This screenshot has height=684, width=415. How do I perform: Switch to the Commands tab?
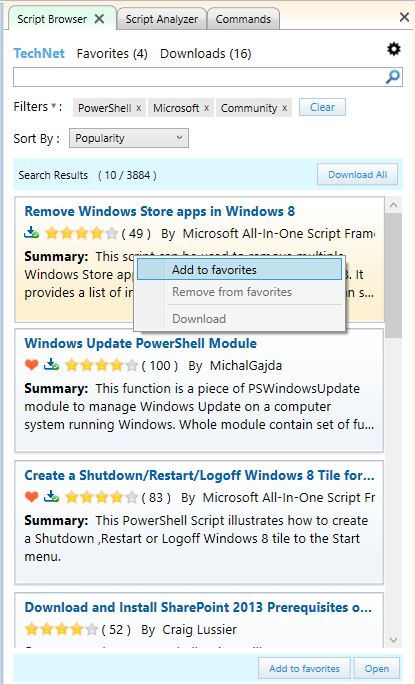click(243, 19)
